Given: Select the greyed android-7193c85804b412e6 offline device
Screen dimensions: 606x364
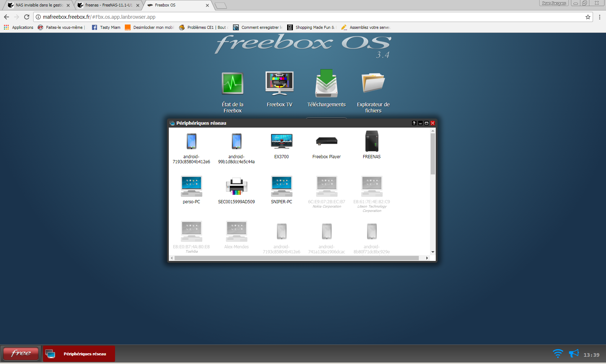Looking at the screenshot, I should pos(282,231).
